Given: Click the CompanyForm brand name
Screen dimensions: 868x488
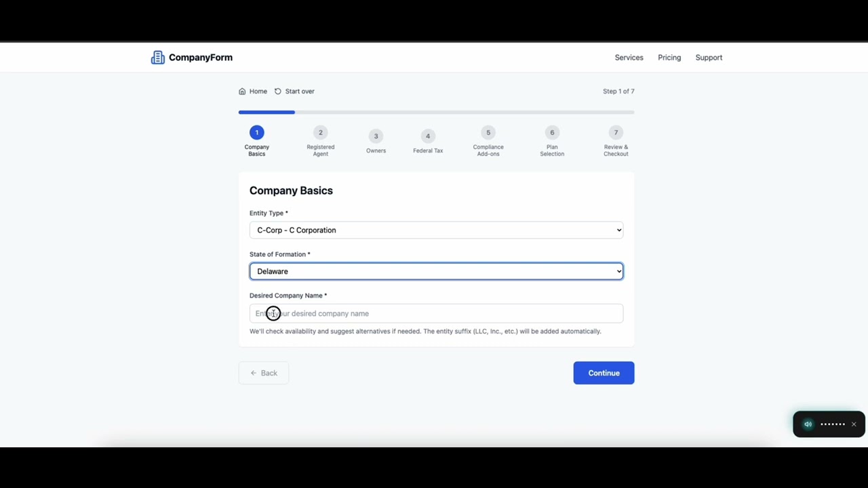Looking at the screenshot, I should coord(201,58).
